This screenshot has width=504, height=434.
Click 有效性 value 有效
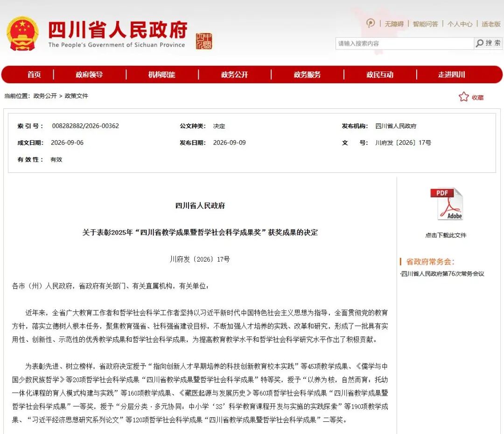tap(56, 160)
